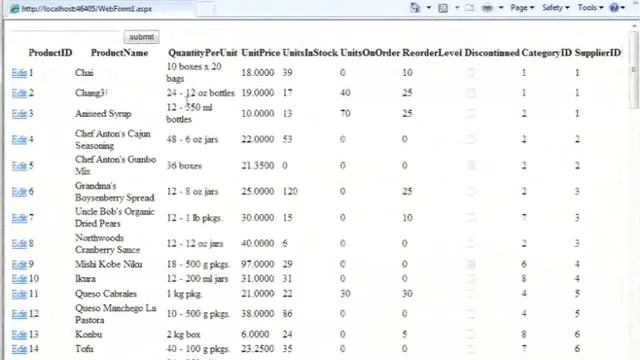Open the Feeds dropdown arrow
640x360 pixels.
click(457, 8)
